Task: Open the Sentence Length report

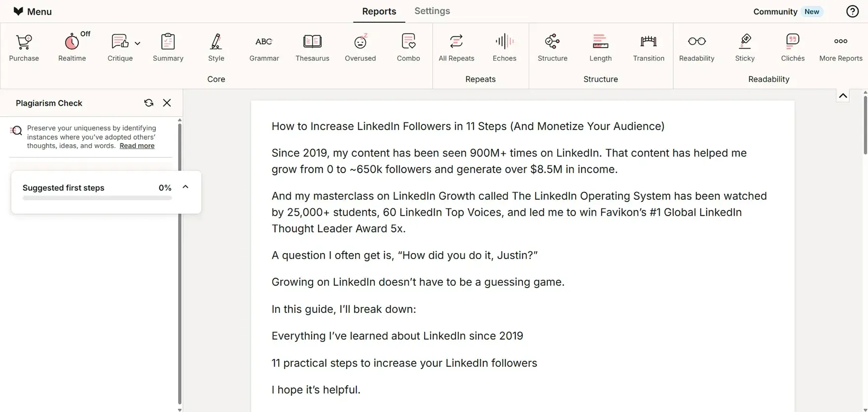Action: [600, 48]
